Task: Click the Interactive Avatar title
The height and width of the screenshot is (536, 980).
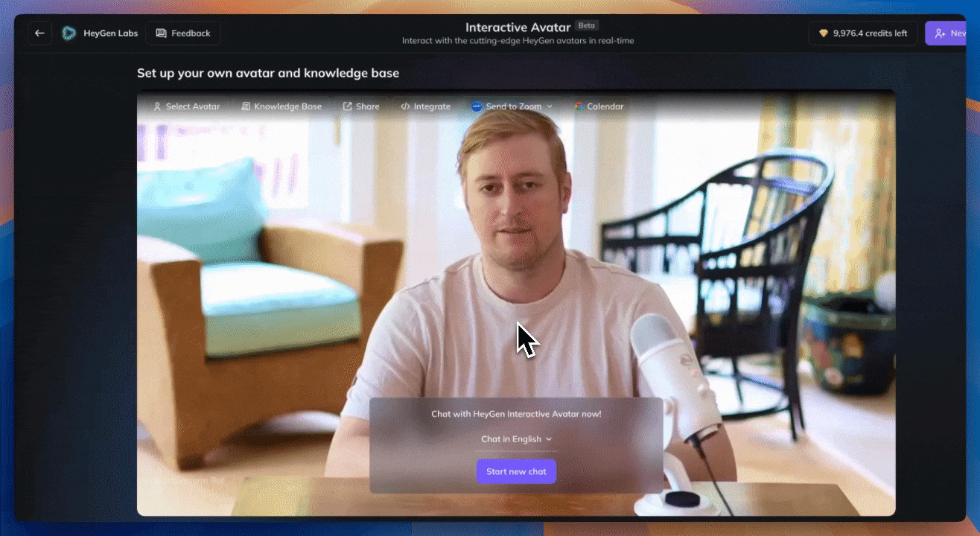Action: click(518, 27)
